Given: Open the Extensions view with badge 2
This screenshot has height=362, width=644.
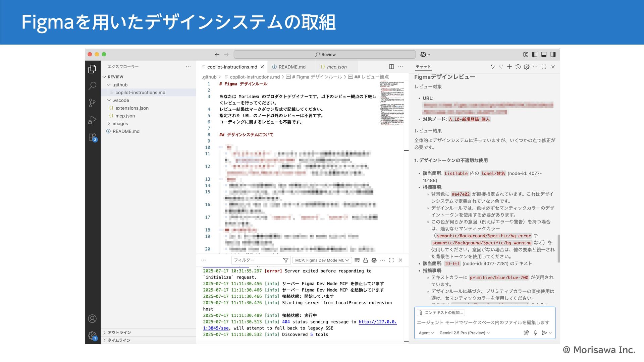Looking at the screenshot, I should [x=93, y=137].
